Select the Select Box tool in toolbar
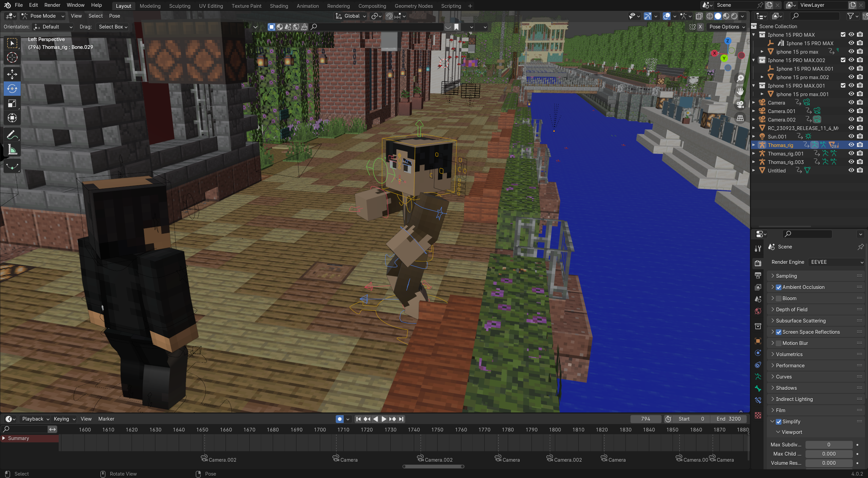The height and width of the screenshot is (478, 868). click(12, 43)
